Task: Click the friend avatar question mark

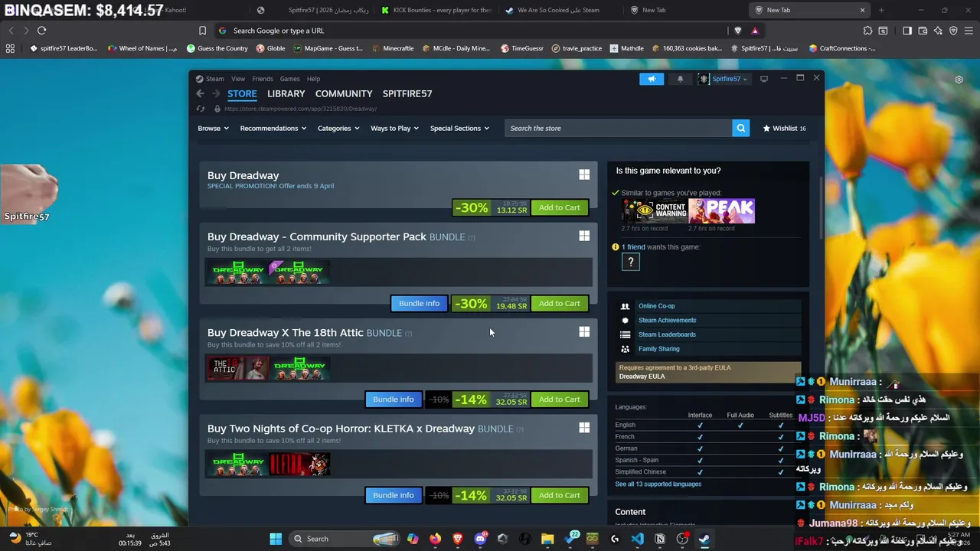Action: coord(631,262)
